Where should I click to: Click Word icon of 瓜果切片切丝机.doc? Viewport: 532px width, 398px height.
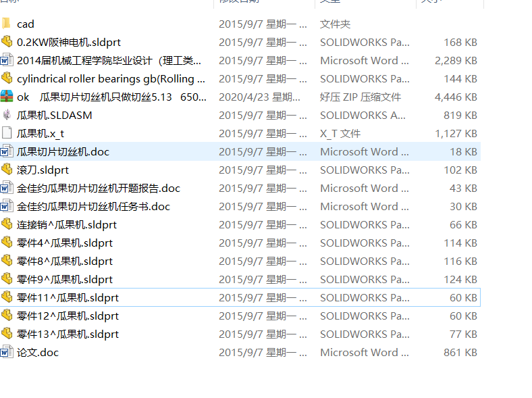(x=7, y=151)
